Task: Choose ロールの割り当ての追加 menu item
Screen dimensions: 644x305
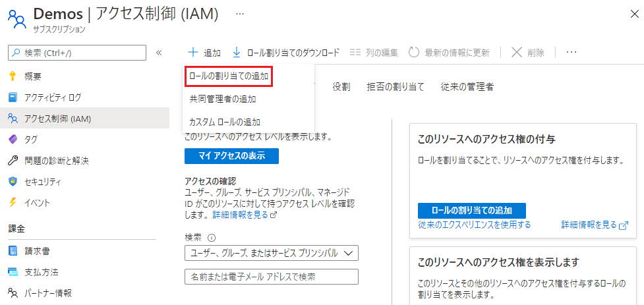Action: (228, 76)
